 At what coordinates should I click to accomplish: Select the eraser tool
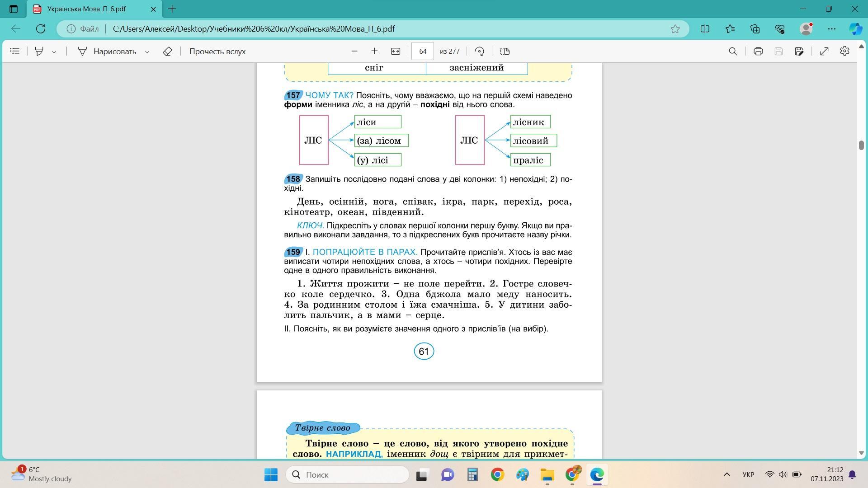(x=167, y=52)
